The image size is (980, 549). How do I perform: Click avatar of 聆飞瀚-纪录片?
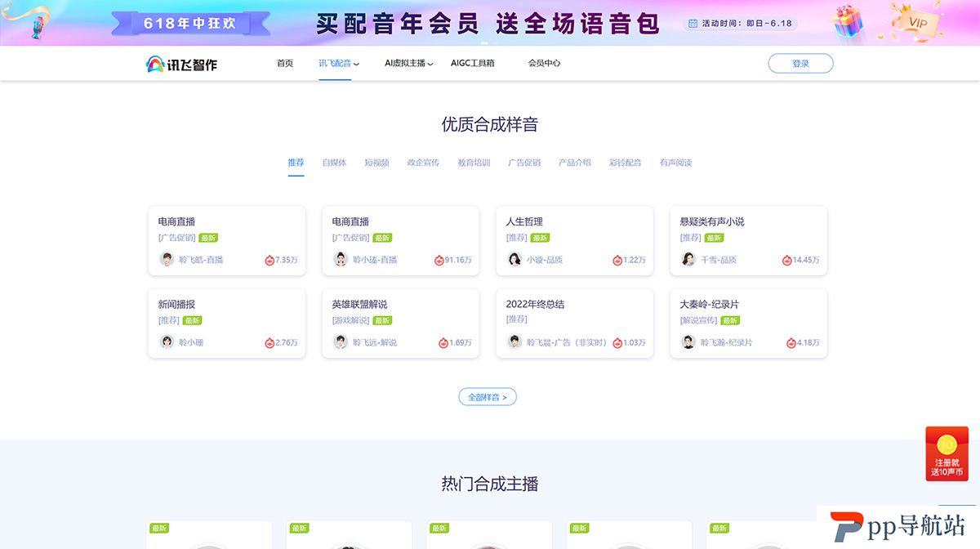(688, 341)
